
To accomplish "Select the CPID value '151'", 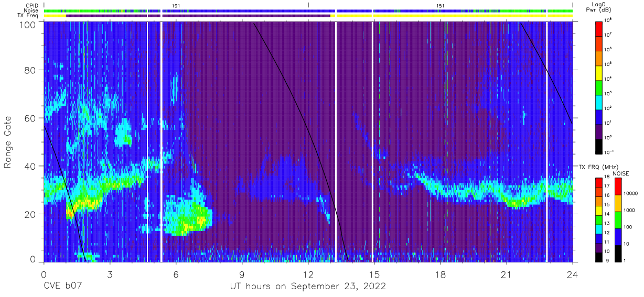I will pyautogui.click(x=441, y=5).
